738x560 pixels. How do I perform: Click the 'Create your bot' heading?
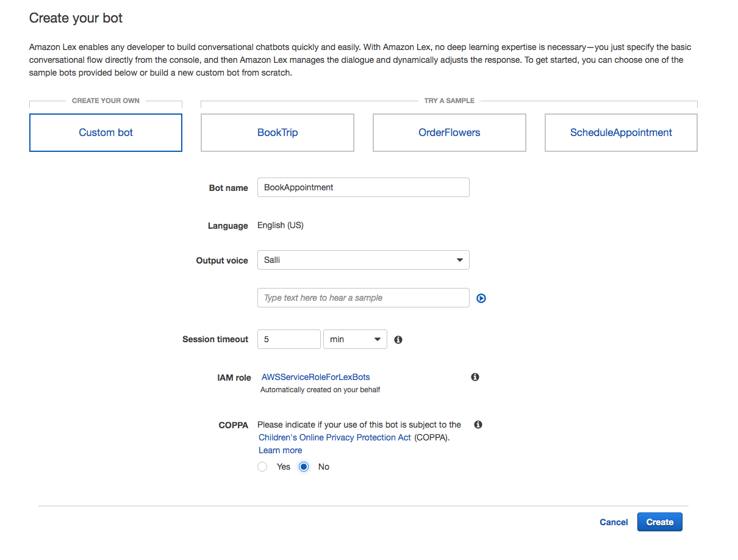pyautogui.click(x=76, y=18)
